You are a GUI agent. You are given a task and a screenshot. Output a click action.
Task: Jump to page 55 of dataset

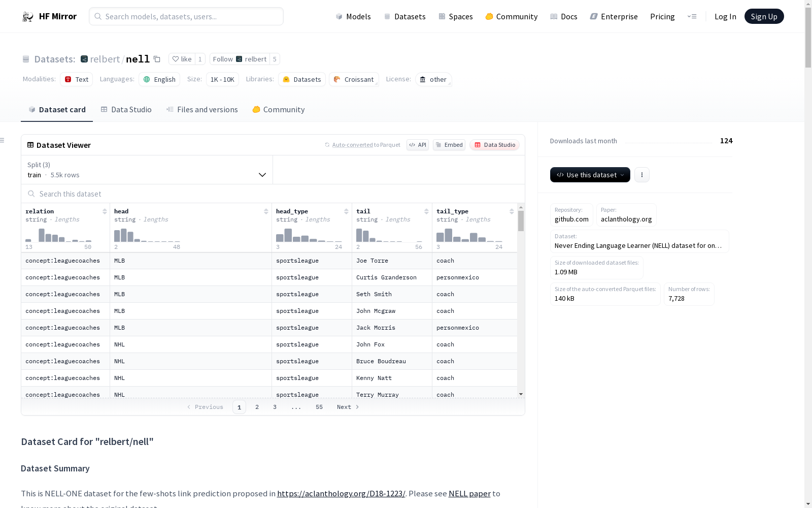point(319,407)
